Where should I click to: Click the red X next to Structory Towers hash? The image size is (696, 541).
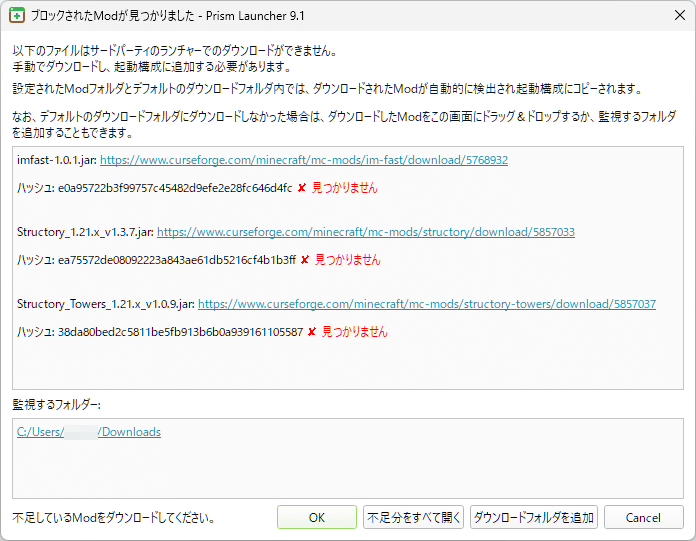[x=312, y=332]
